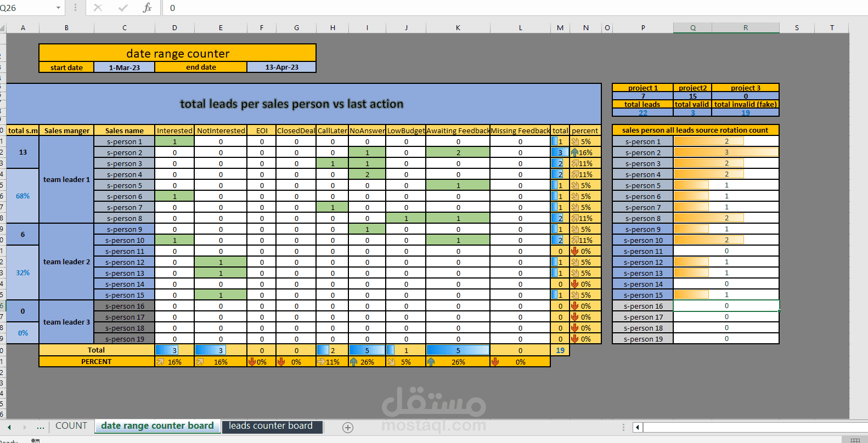This screenshot has width=868, height=443.
Task: Click the NoAnswer 26% percent cell
Action: [367, 362]
